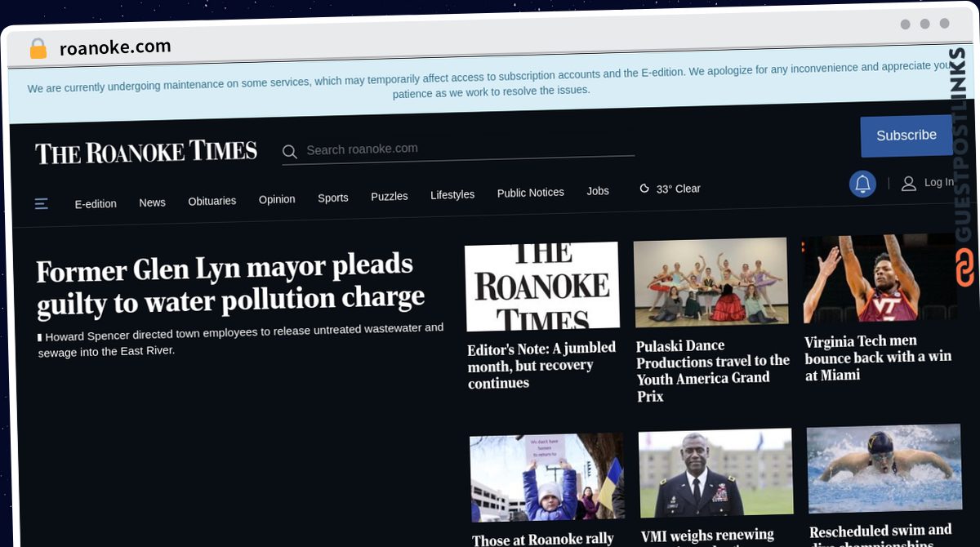The image size is (980, 547).
Task: Open the Lifestyles section
Action: pos(452,194)
